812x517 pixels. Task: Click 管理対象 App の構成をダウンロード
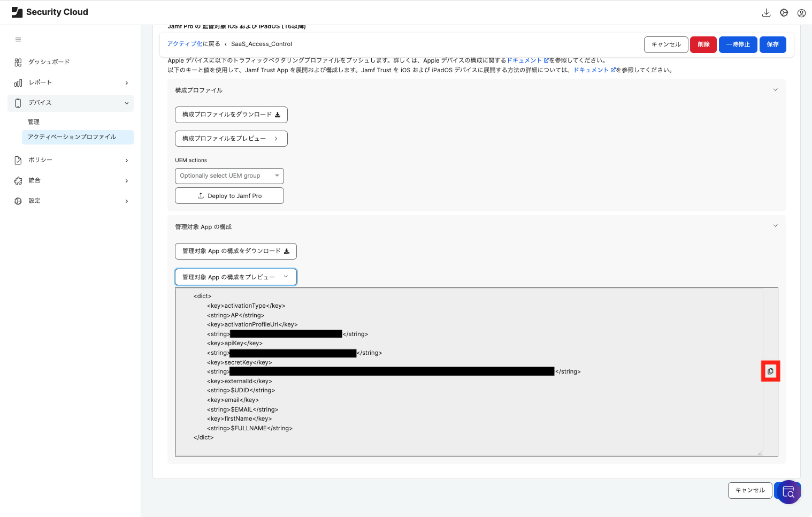236,251
